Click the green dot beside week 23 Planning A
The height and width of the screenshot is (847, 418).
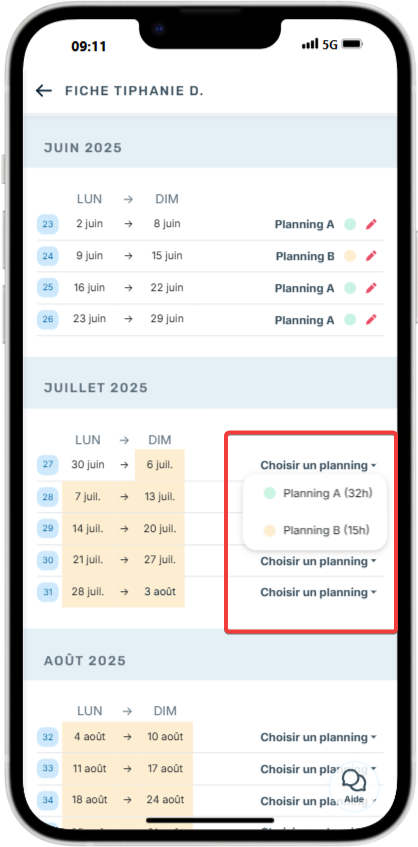click(x=350, y=224)
